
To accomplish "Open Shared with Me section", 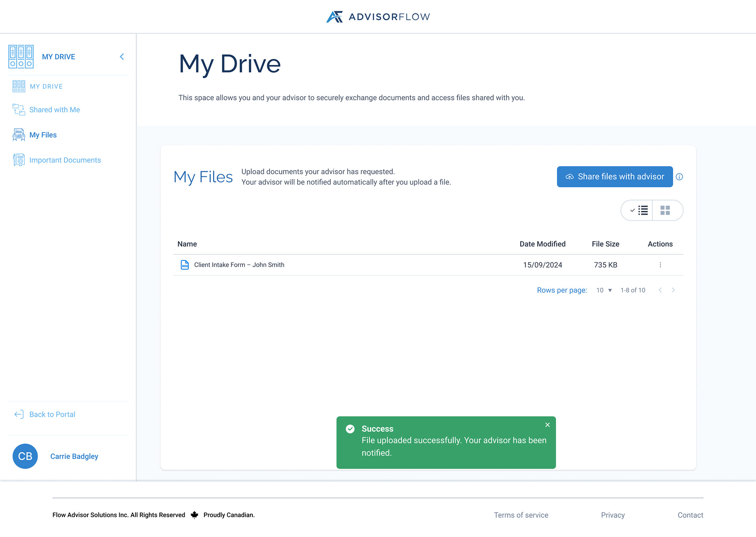I will 54,110.
